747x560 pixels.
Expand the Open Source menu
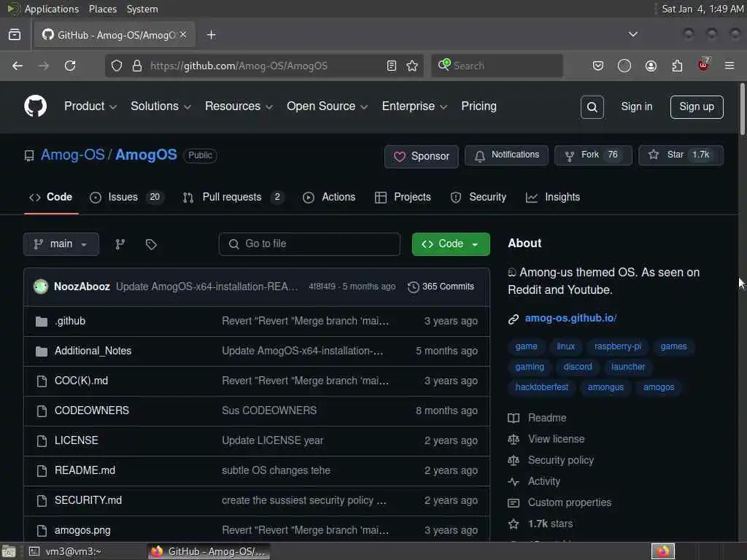327,106
